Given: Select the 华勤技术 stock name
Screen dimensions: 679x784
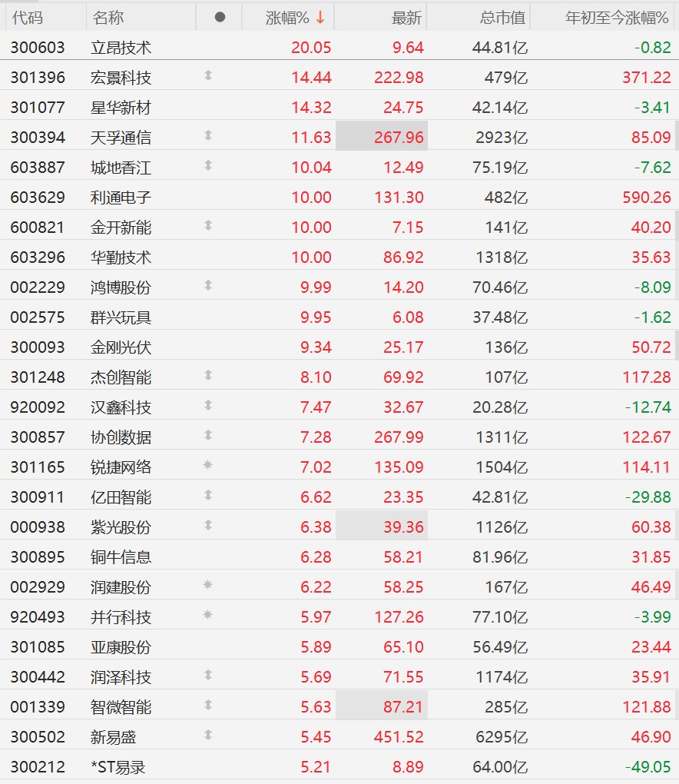Looking at the screenshot, I should tap(121, 257).
